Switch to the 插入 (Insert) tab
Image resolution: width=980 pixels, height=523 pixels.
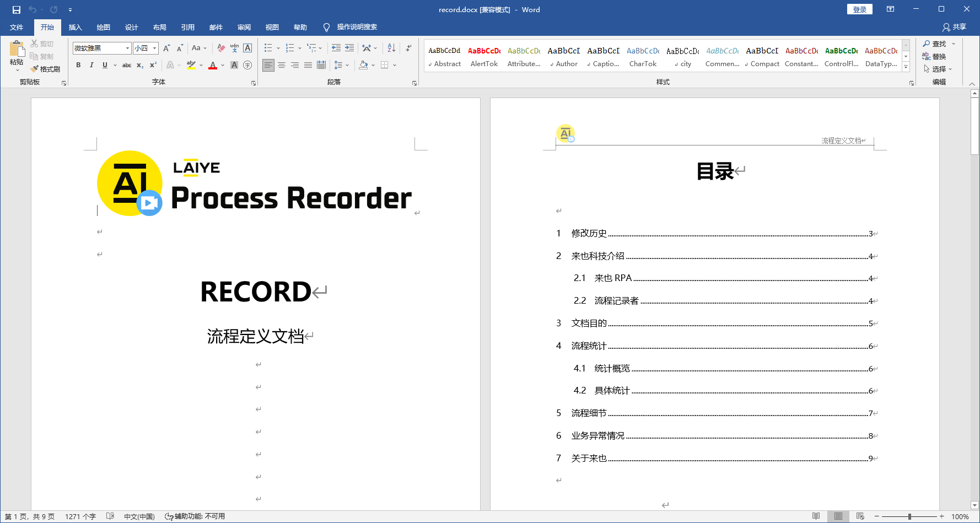pyautogui.click(x=75, y=27)
